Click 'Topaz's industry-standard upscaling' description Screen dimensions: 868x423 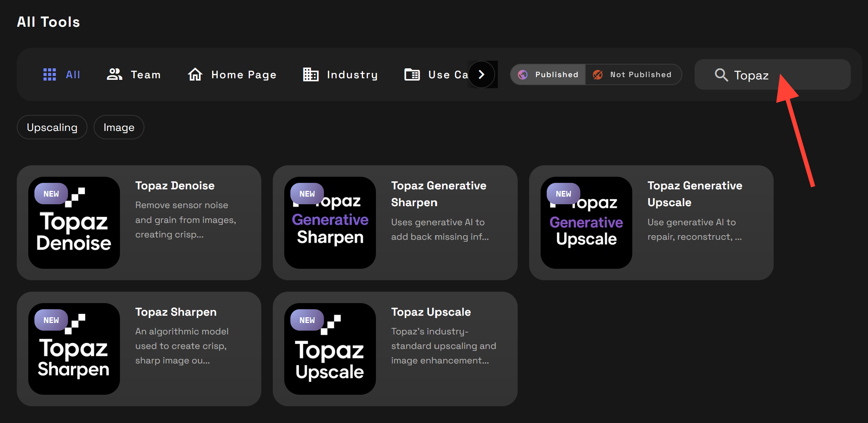(x=444, y=346)
